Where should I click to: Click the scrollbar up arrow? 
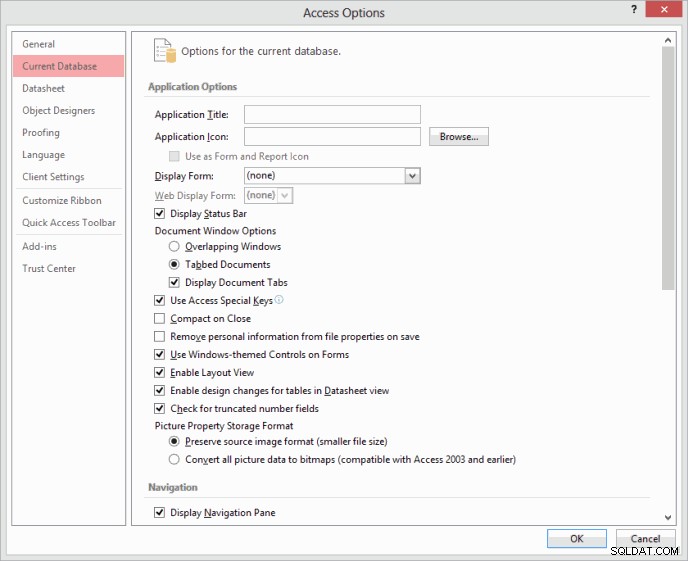[x=668, y=40]
